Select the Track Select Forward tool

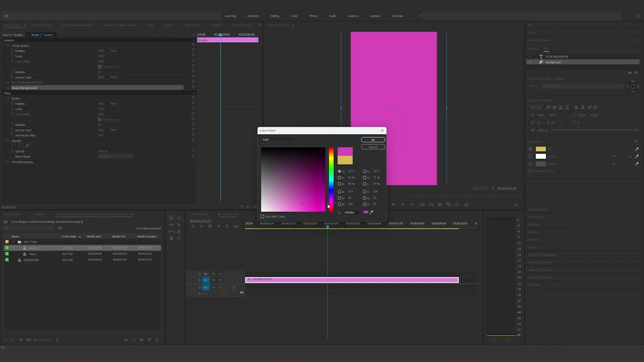click(x=179, y=218)
